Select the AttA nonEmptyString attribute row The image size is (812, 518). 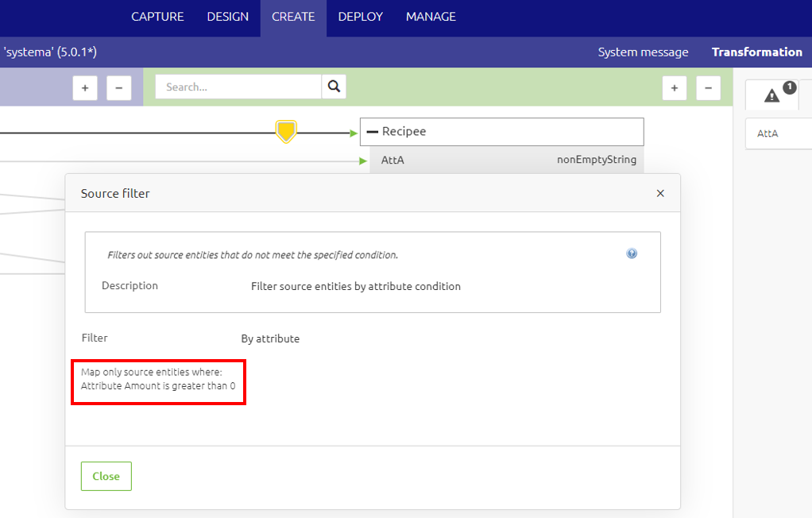point(508,160)
